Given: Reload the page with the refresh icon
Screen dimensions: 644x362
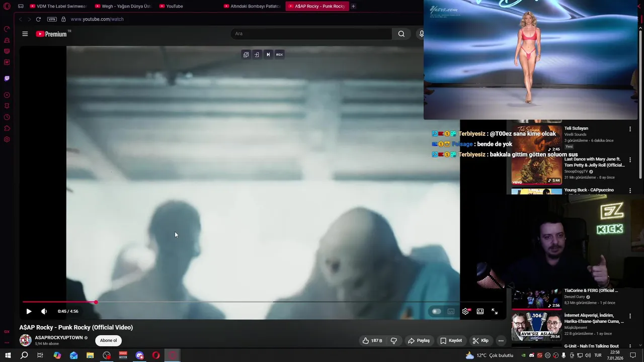Looking at the screenshot, I should coord(38,19).
